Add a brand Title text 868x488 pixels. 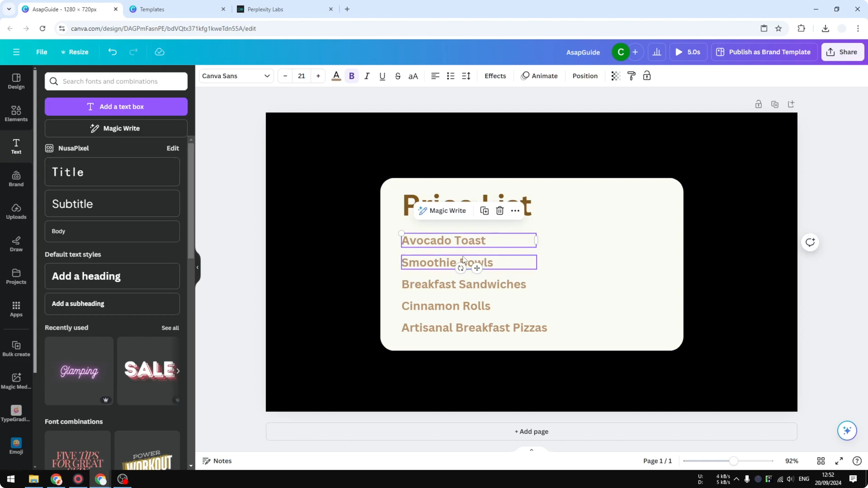(x=112, y=172)
